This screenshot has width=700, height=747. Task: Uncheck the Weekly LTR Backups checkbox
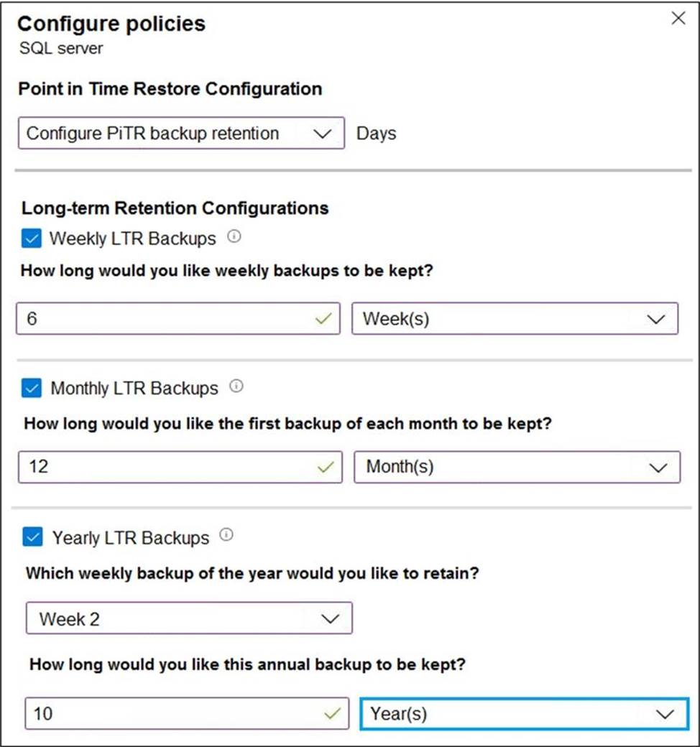click(x=32, y=238)
